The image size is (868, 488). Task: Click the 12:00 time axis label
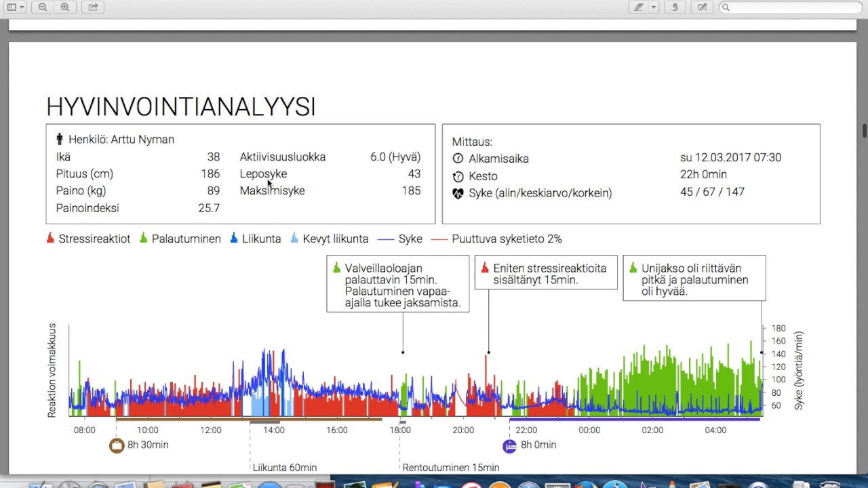[x=211, y=430]
